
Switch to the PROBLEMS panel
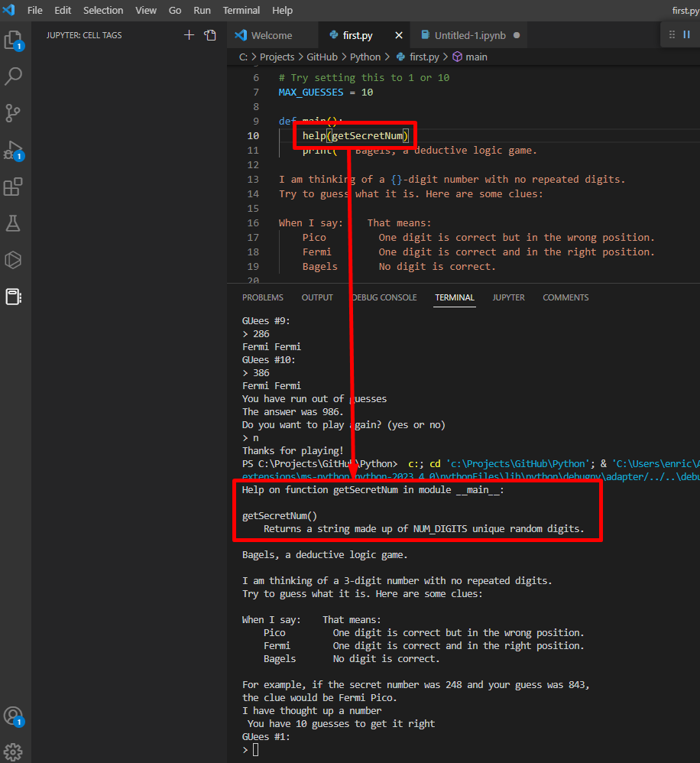coord(263,297)
